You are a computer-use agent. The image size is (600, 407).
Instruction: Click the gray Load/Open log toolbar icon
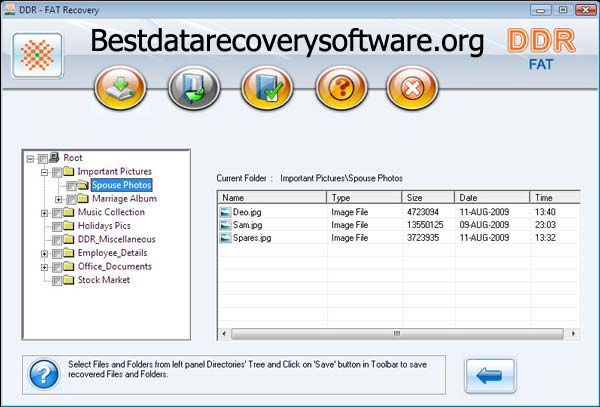pos(194,88)
